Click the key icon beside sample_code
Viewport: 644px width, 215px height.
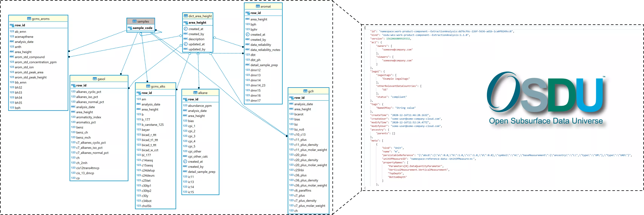click(x=130, y=28)
